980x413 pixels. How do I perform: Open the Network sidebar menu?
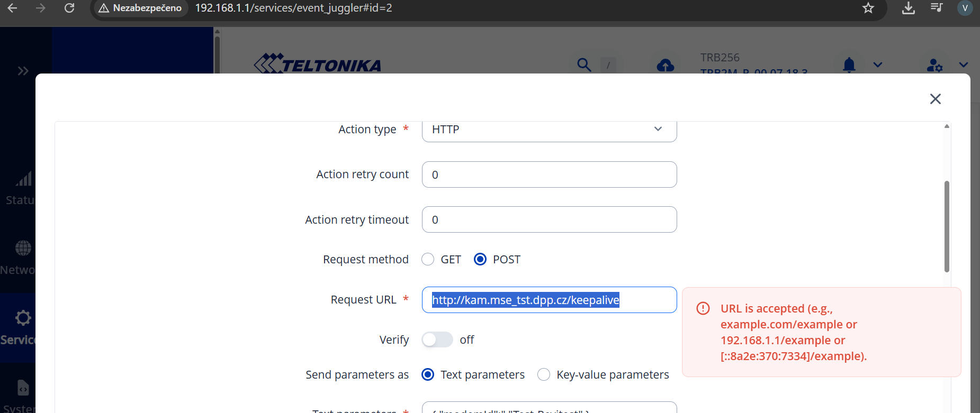(x=18, y=258)
